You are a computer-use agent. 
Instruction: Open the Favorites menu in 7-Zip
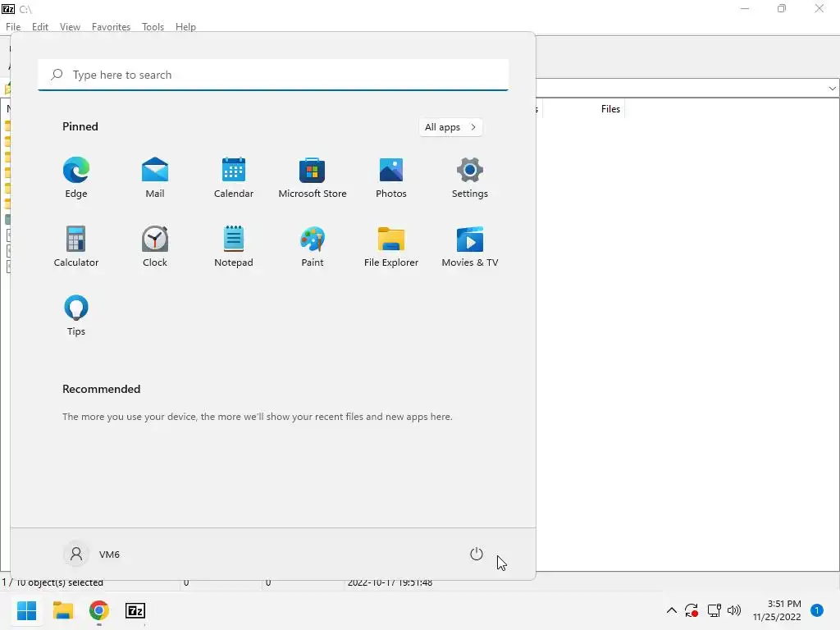tap(111, 27)
